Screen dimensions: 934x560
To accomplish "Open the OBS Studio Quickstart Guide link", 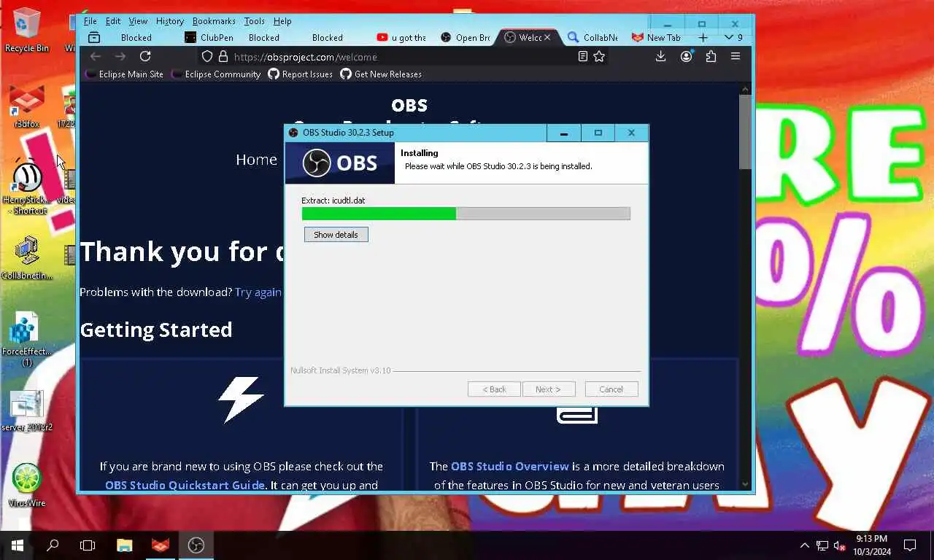I will tap(185, 485).
